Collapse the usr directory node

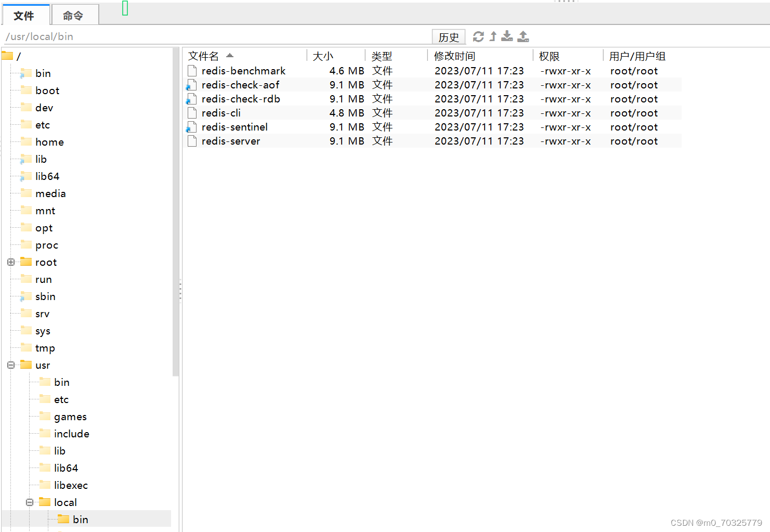[11, 365]
